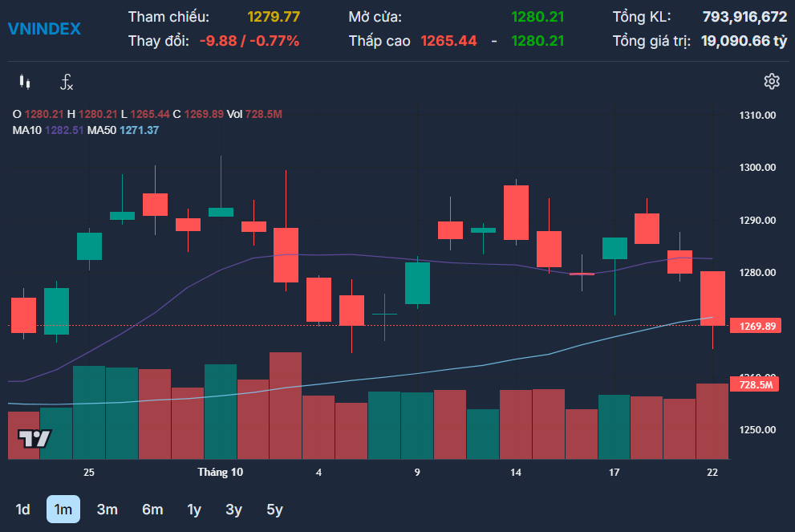Click the legend close value C 1269.89

point(198,114)
